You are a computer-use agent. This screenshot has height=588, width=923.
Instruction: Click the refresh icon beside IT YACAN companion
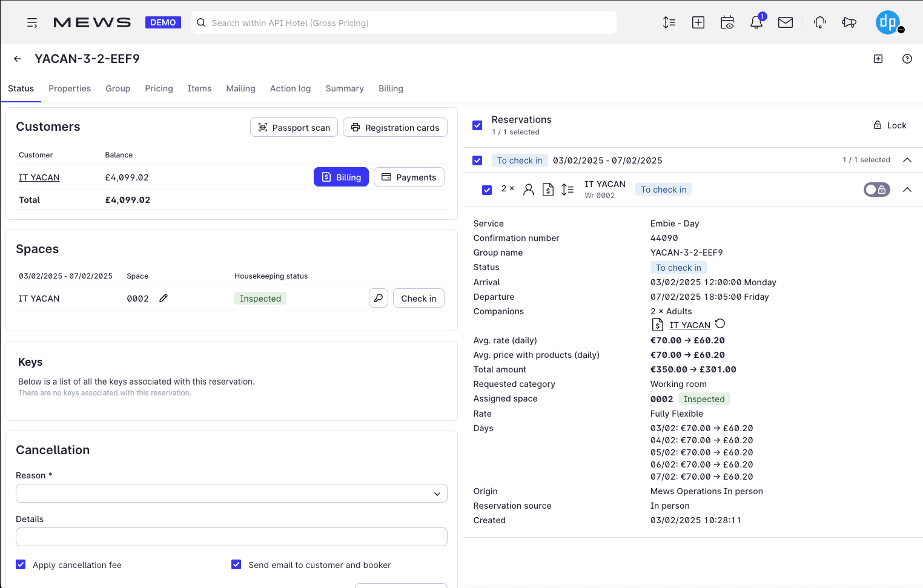[720, 324]
